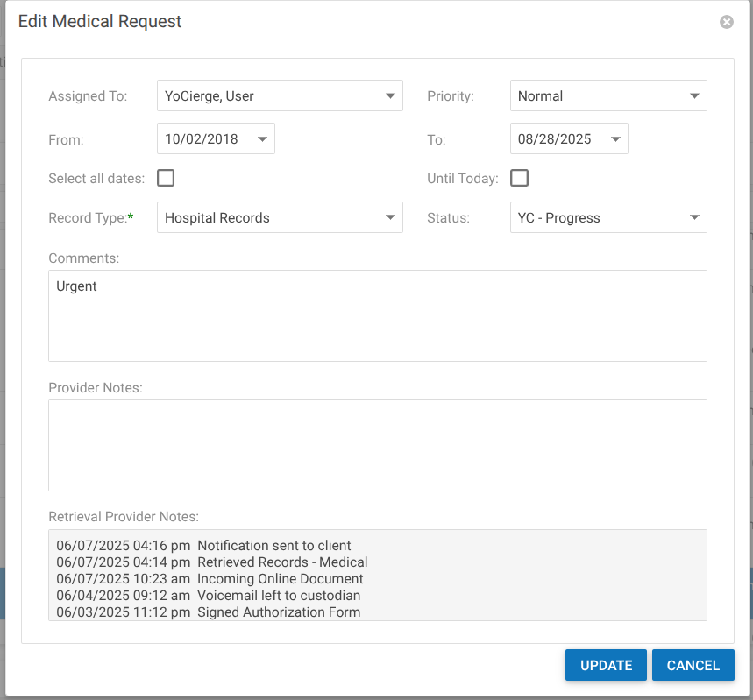This screenshot has width=753, height=700.
Task: Click the From date field 10/02/2018
Action: point(202,139)
